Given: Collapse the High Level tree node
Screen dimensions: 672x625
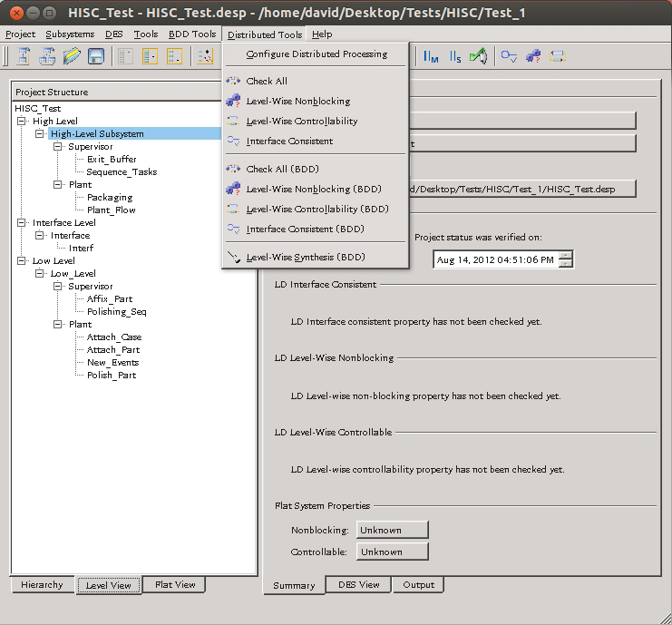Looking at the screenshot, I should click(22, 121).
